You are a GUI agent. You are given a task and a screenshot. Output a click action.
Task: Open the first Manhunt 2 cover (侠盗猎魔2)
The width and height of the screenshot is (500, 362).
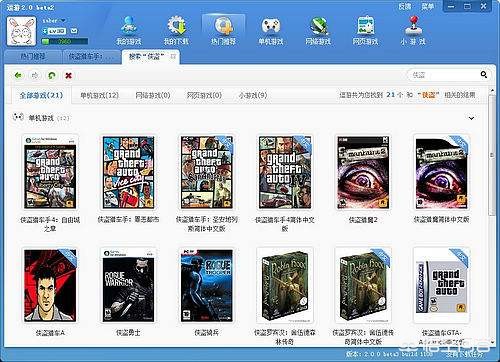coord(363,172)
